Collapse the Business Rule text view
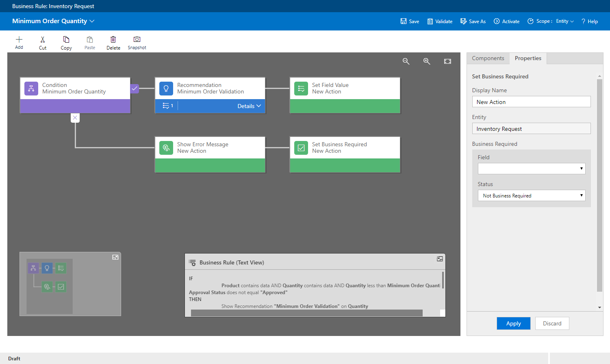 440,259
